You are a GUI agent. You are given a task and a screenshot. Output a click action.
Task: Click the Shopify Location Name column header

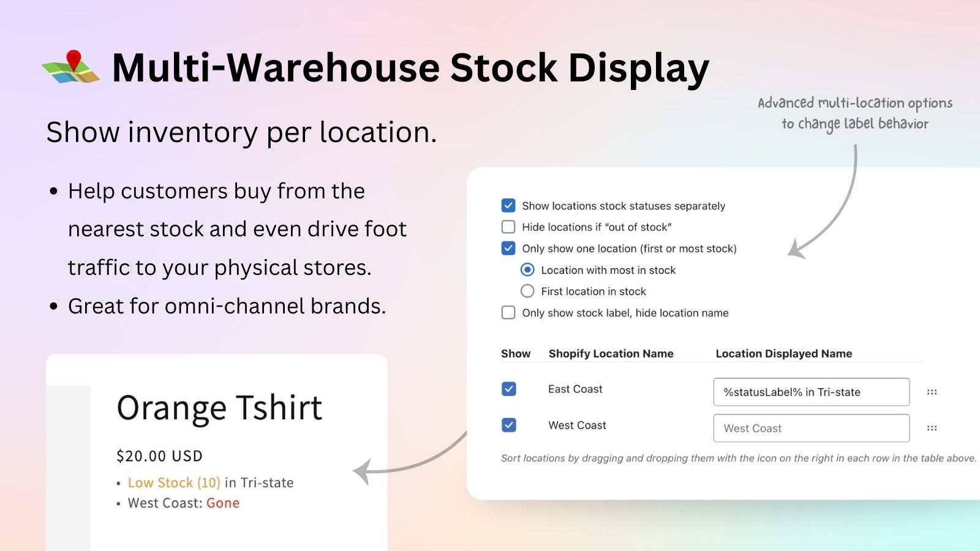(x=611, y=353)
